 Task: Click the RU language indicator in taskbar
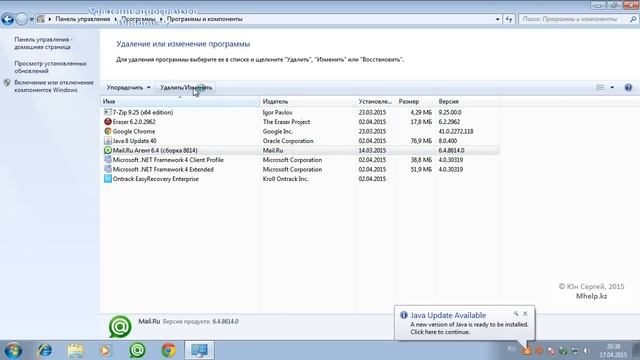tap(511, 349)
